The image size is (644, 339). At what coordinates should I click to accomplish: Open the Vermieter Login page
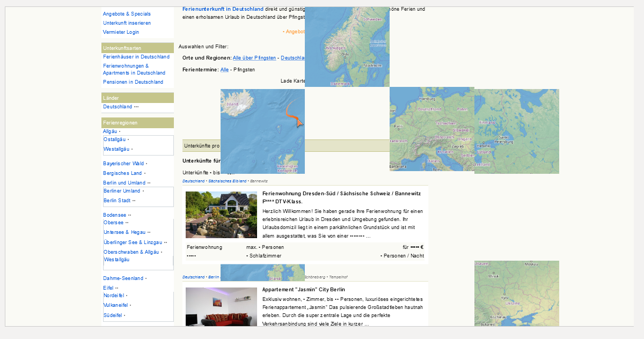[x=121, y=32]
